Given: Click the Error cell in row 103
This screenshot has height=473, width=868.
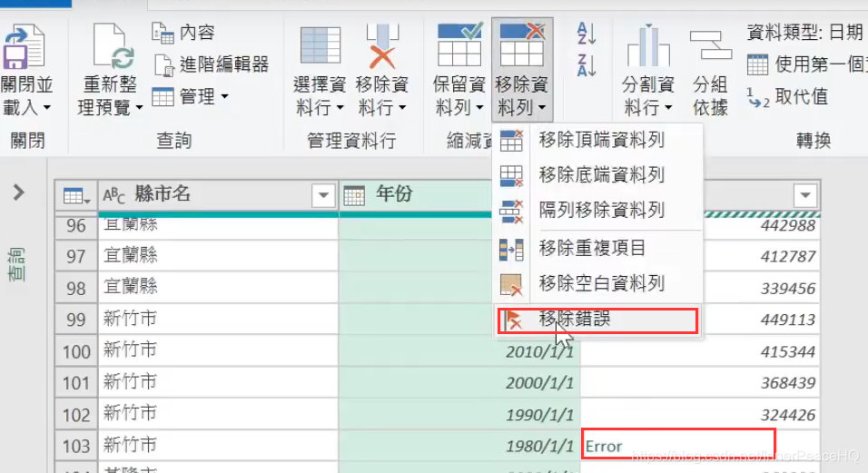Looking at the screenshot, I should point(700,446).
